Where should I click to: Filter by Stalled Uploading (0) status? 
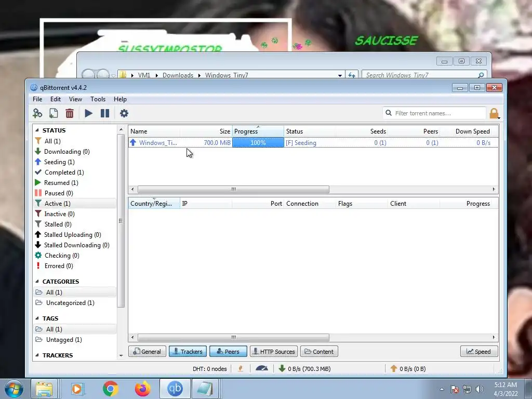pyautogui.click(x=75, y=235)
